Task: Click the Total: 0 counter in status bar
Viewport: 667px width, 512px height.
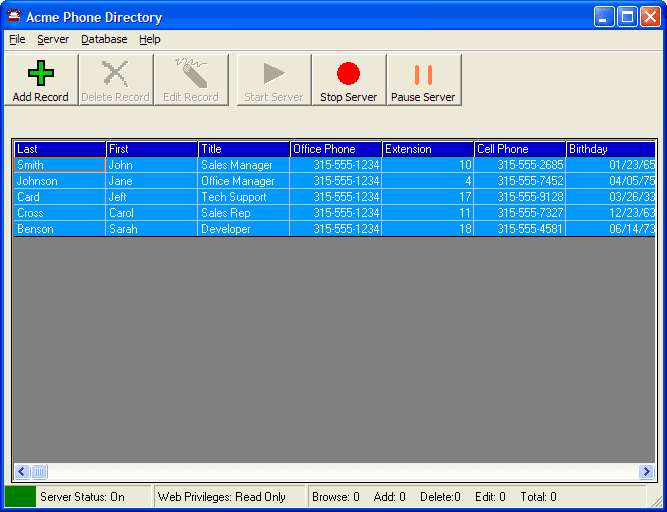Action: (538, 497)
